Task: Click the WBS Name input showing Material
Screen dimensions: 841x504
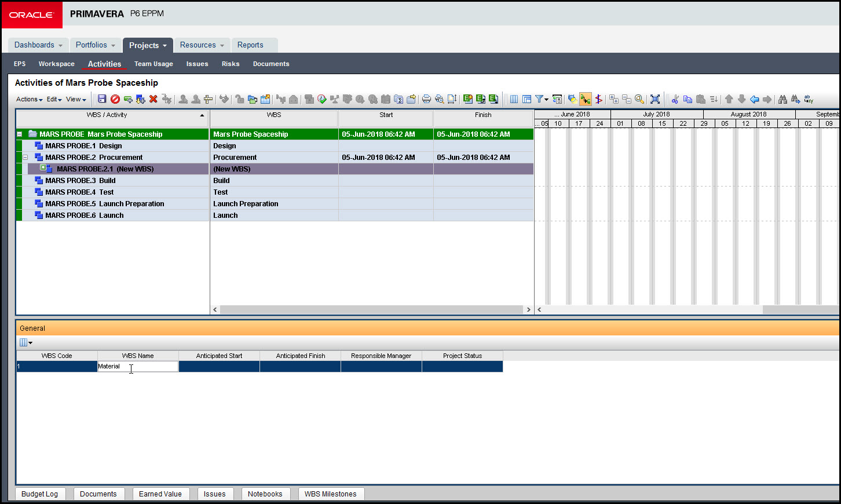Action: pos(137,366)
